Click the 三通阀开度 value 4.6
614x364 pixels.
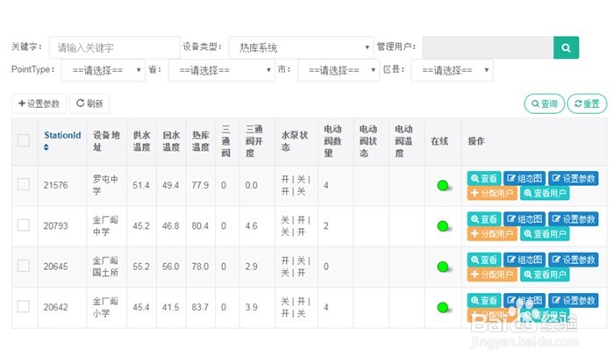(252, 225)
